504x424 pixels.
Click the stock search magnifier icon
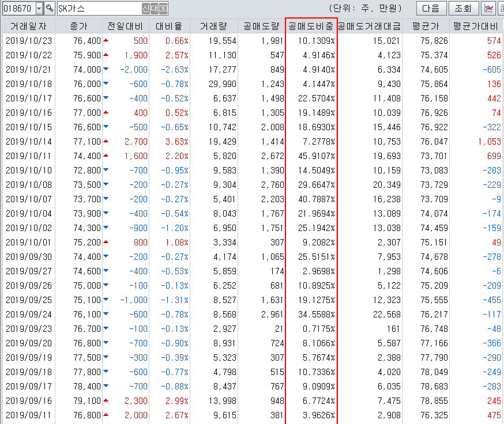click(x=50, y=8)
